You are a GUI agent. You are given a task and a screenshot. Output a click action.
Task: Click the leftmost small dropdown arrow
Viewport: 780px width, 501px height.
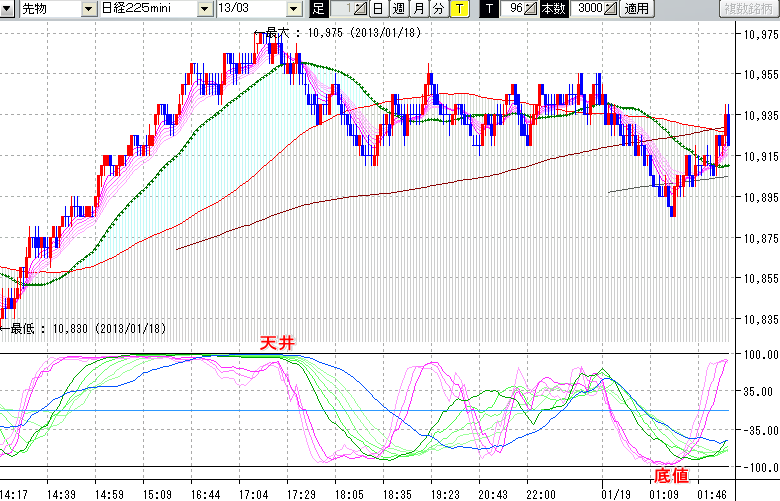[x=8, y=9]
